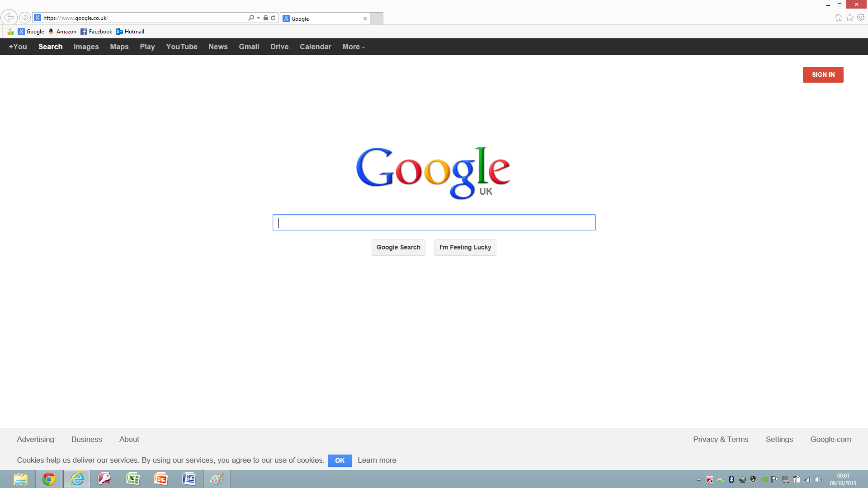Open the Hotmail favorites bar bookmark
The width and height of the screenshot is (868, 488).
[x=130, y=32]
